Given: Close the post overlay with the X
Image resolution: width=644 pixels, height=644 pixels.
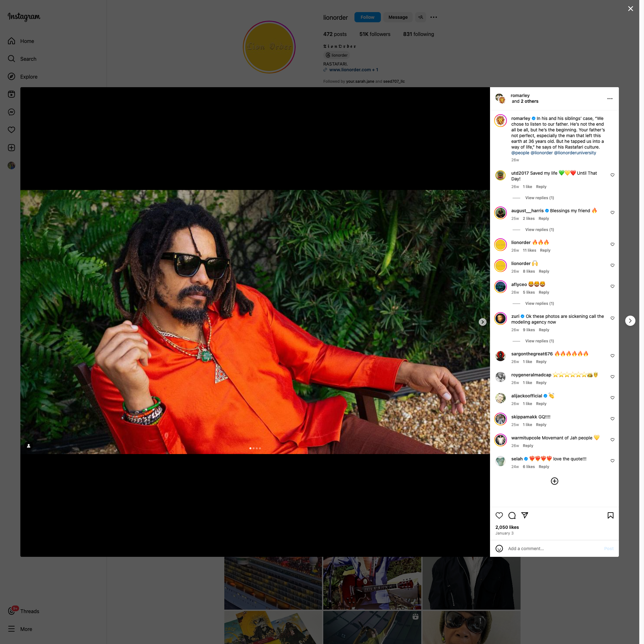Looking at the screenshot, I should pos(630,9).
